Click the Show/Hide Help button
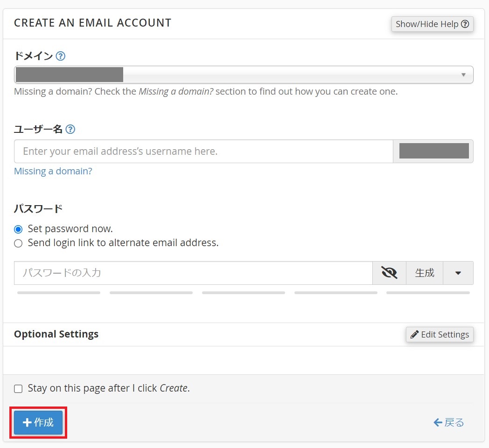The width and height of the screenshot is (489, 448). click(432, 24)
